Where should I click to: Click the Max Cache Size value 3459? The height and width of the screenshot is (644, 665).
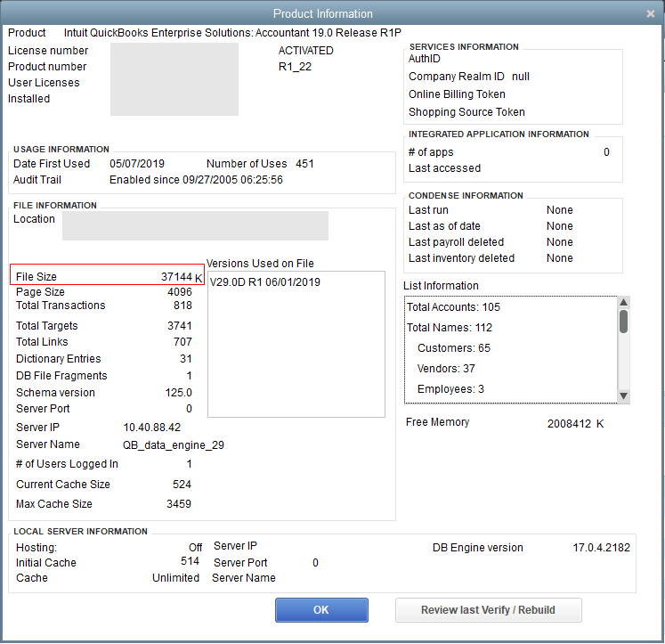coord(179,504)
